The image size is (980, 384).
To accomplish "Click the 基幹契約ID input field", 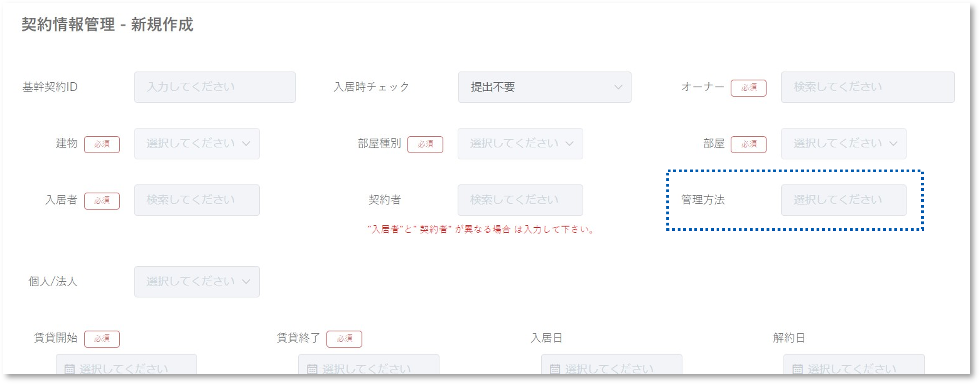I will (x=215, y=87).
